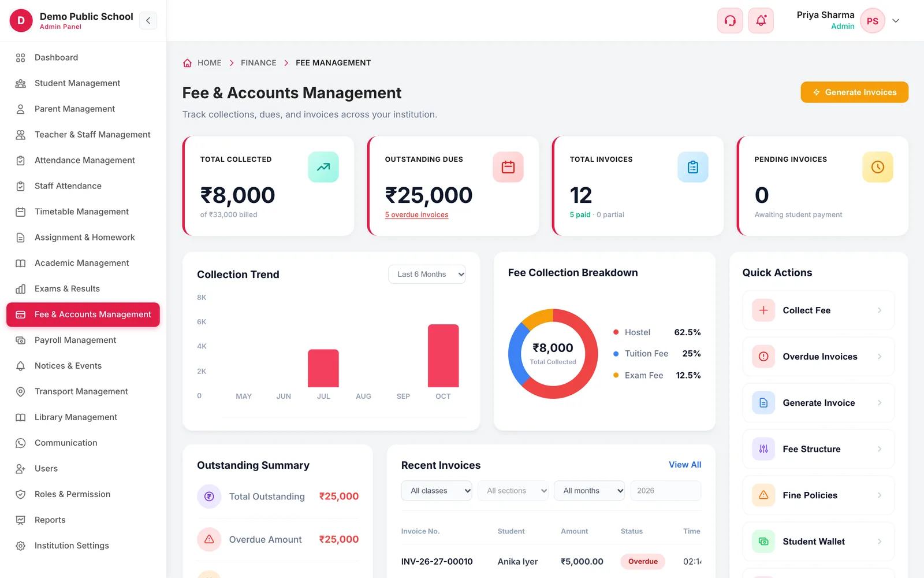The width and height of the screenshot is (924, 578).
Task: Open Dashboard in the sidebar
Action: pos(83,58)
